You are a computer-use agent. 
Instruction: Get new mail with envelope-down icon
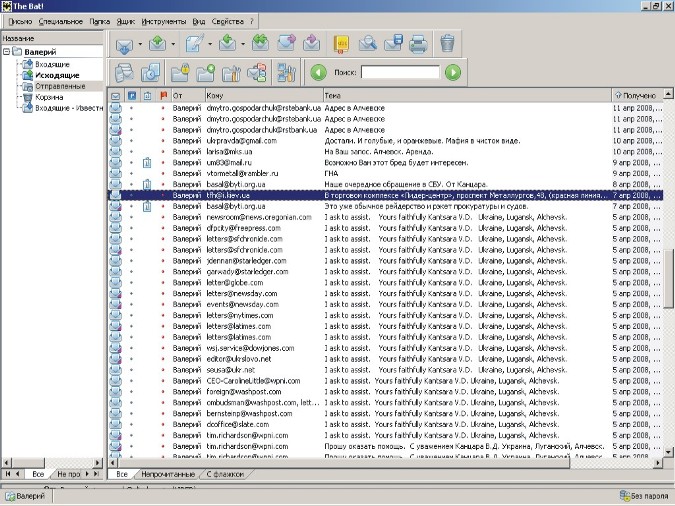click(x=124, y=44)
